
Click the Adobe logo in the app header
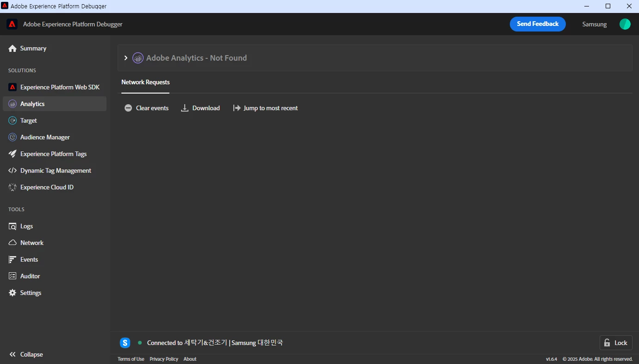pyautogui.click(x=12, y=24)
